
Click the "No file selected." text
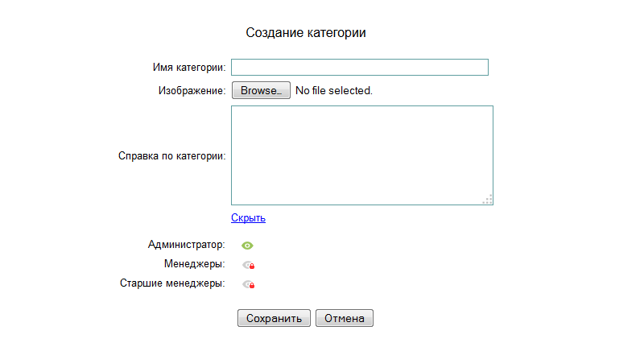[x=334, y=91]
